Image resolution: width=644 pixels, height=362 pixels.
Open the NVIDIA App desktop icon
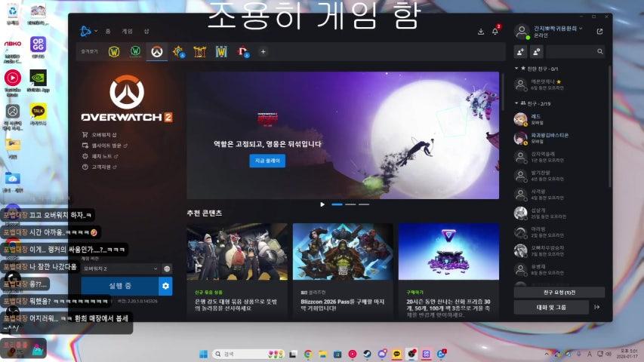[x=39, y=81]
